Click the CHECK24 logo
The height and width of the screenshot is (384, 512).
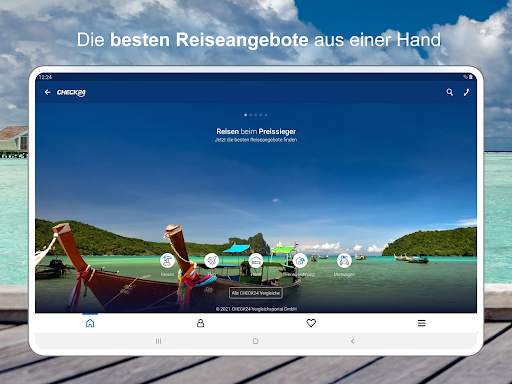(x=71, y=93)
